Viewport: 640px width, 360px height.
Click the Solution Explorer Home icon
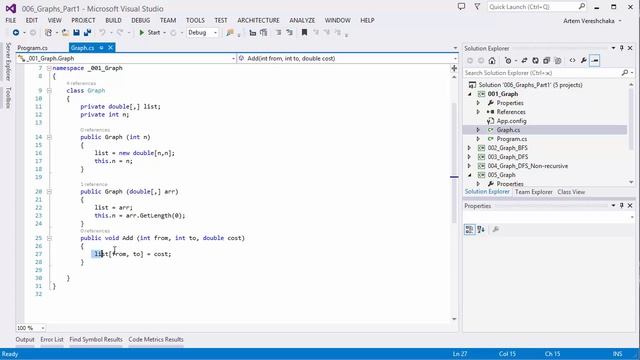[492, 60]
